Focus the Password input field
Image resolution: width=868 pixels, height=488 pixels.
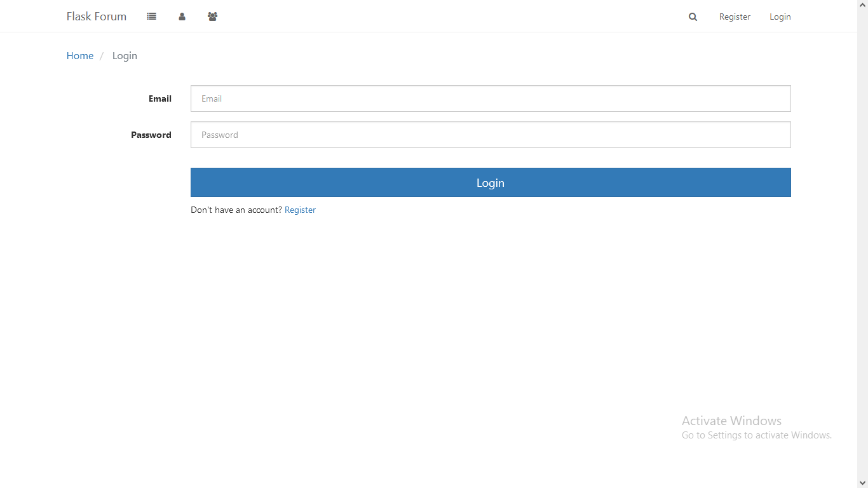491,135
